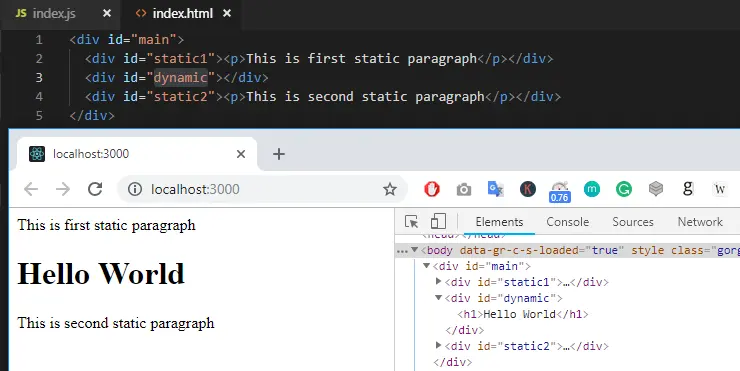
Task: Open the g letter extension icon
Action: click(688, 189)
